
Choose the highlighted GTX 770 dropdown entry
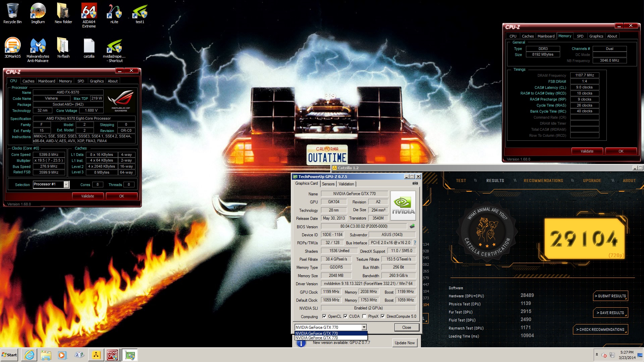tap(331, 334)
